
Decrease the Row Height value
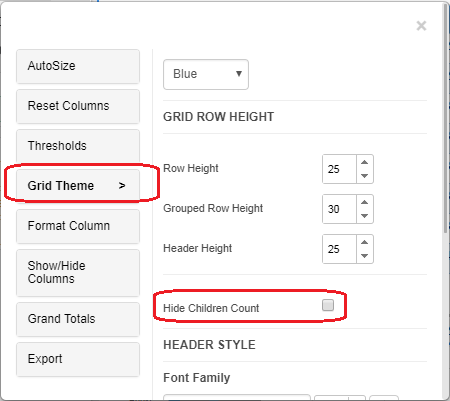tap(365, 176)
